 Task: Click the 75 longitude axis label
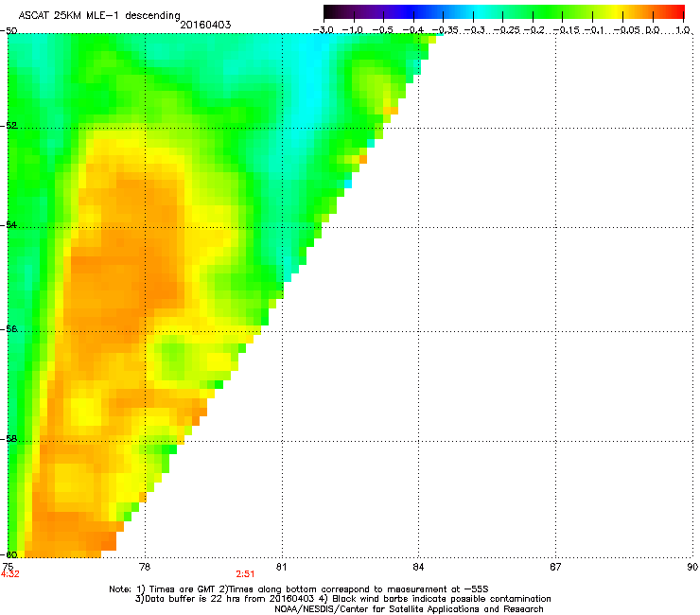click(x=8, y=567)
